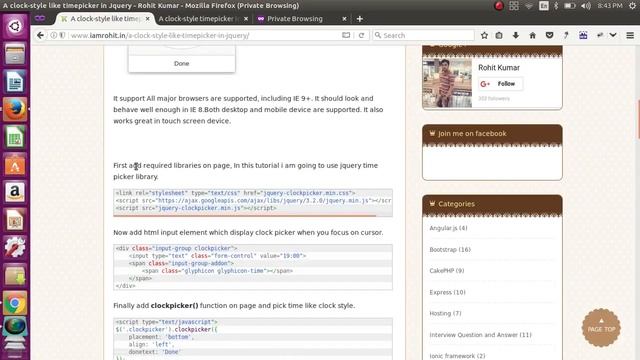Open the Express (10) category
Viewport: 640px width, 360px height.
[447, 292]
